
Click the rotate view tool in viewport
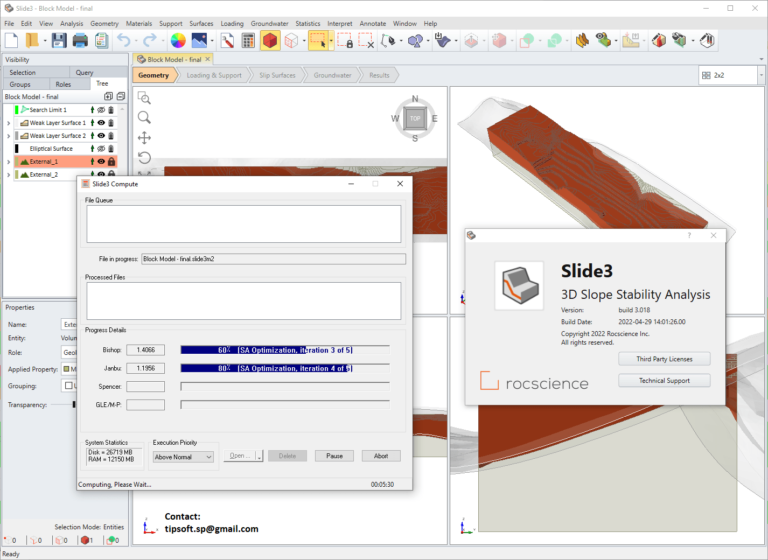tap(144, 157)
